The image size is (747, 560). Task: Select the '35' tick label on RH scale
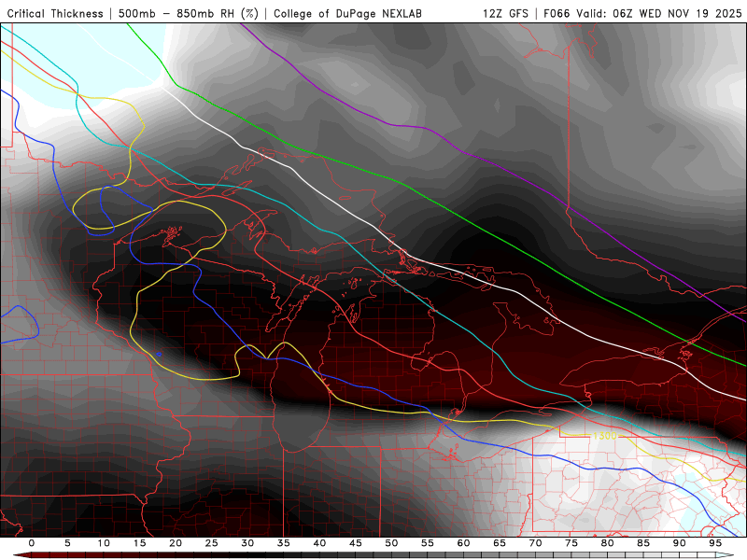coord(284,543)
